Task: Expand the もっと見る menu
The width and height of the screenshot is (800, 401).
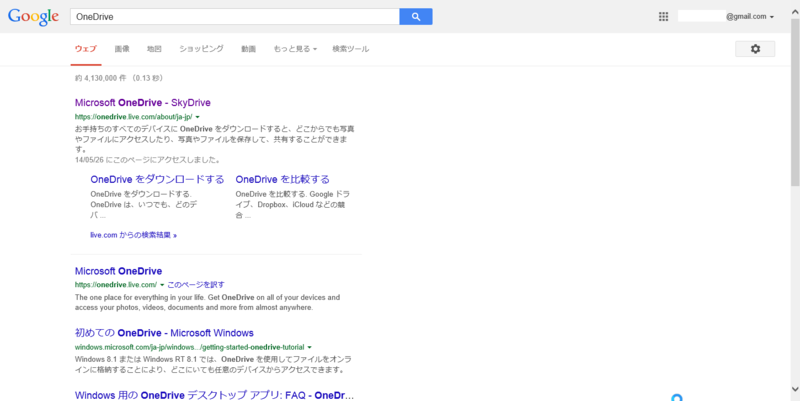Action: pos(295,49)
